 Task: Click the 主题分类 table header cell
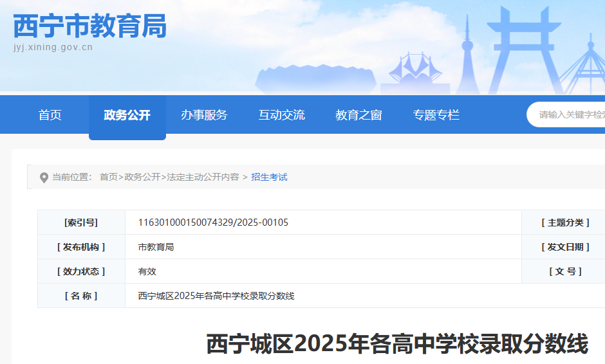(564, 223)
